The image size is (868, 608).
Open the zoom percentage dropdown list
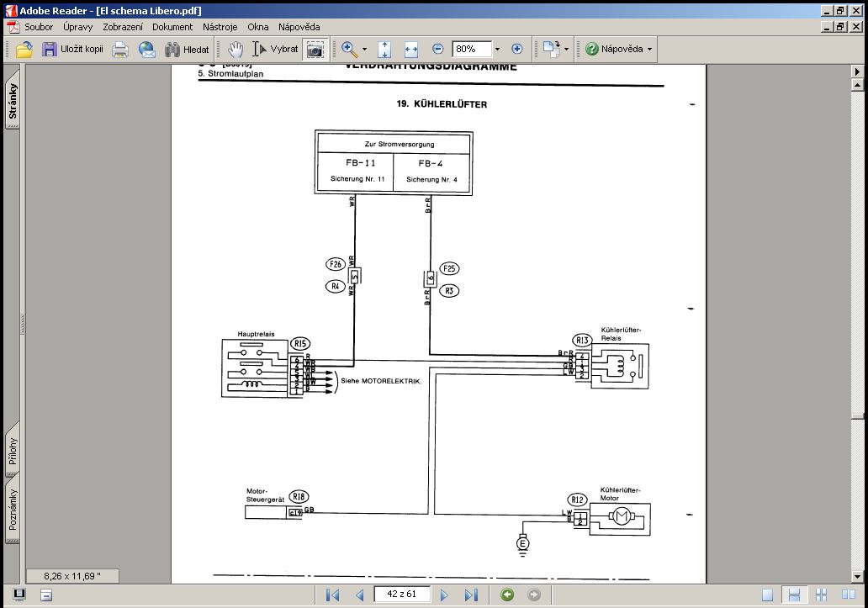tap(497, 50)
